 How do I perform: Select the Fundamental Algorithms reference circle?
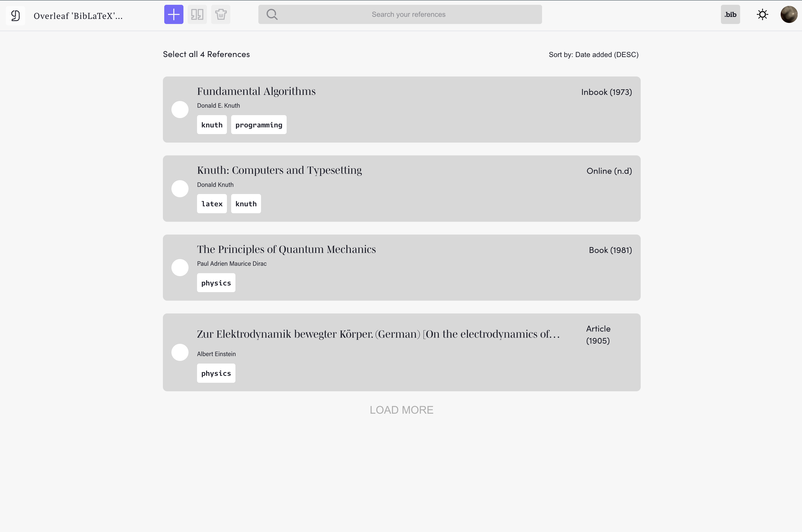pos(180,110)
